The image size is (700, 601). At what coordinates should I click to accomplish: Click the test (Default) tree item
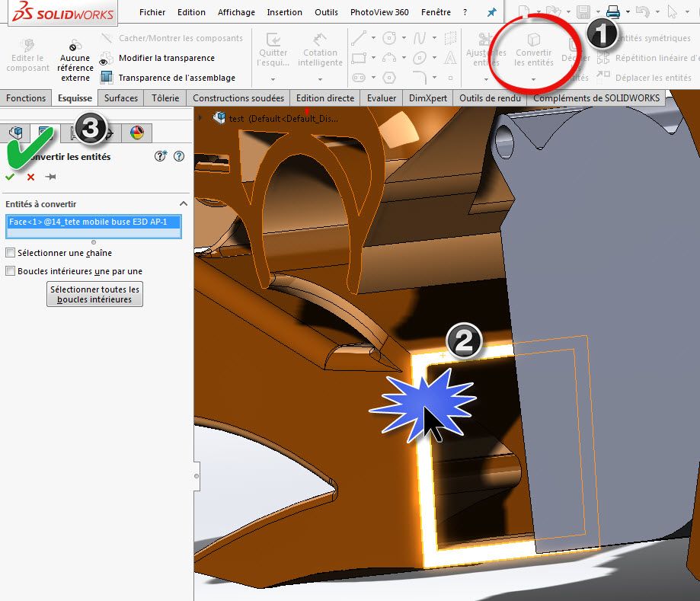(276, 118)
